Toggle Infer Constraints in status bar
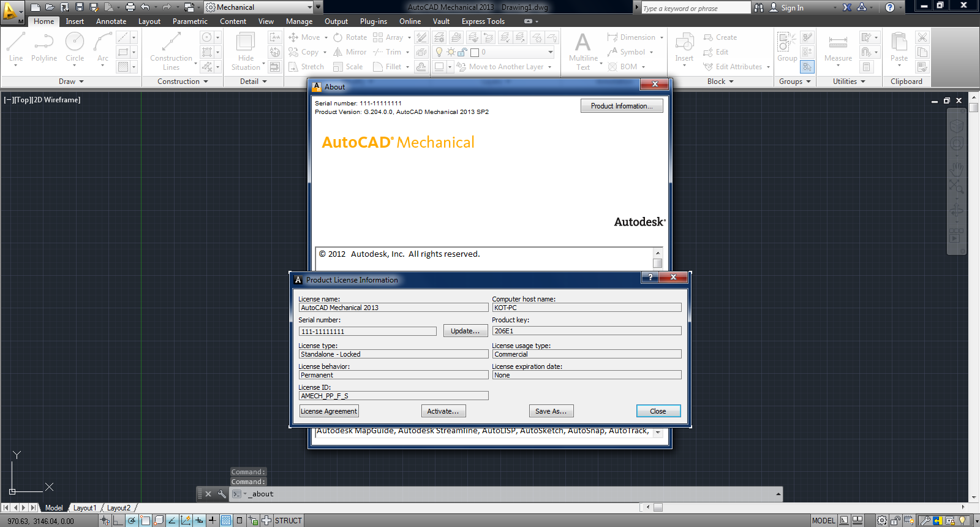 (105, 521)
